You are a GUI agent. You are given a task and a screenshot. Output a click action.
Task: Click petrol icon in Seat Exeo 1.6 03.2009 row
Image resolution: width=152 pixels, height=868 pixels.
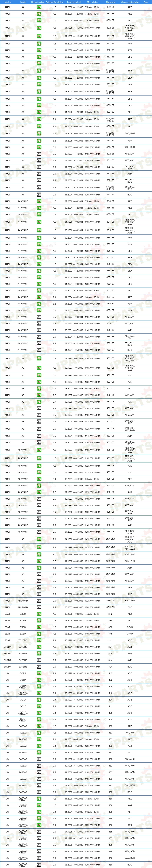(x=39, y=614)
